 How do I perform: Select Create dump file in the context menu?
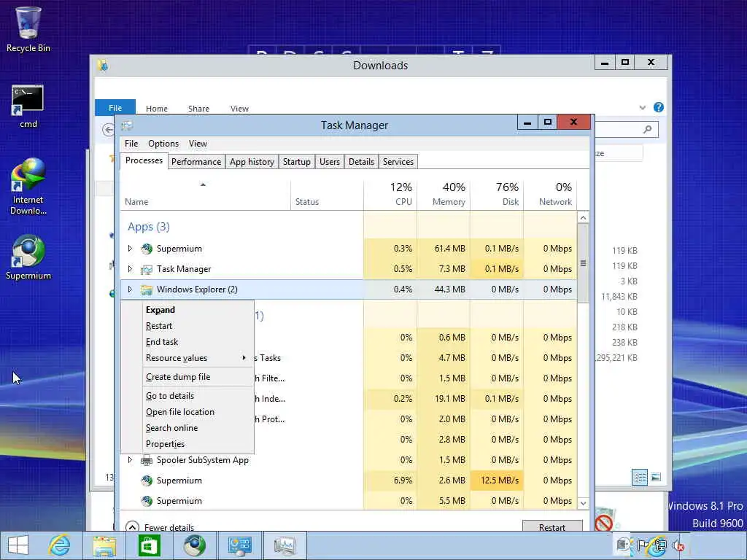coord(198,377)
